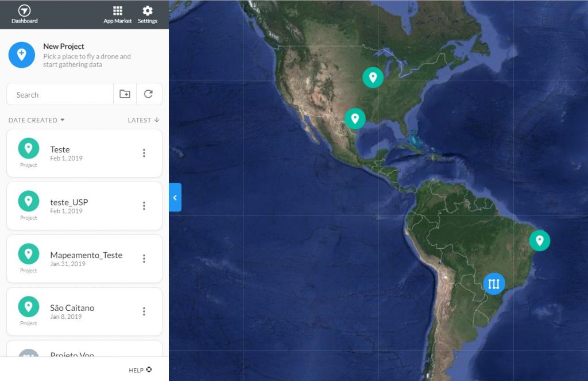Click the Help lifebuoy icon
The image size is (588, 381).
pyautogui.click(x=149, y=370)
